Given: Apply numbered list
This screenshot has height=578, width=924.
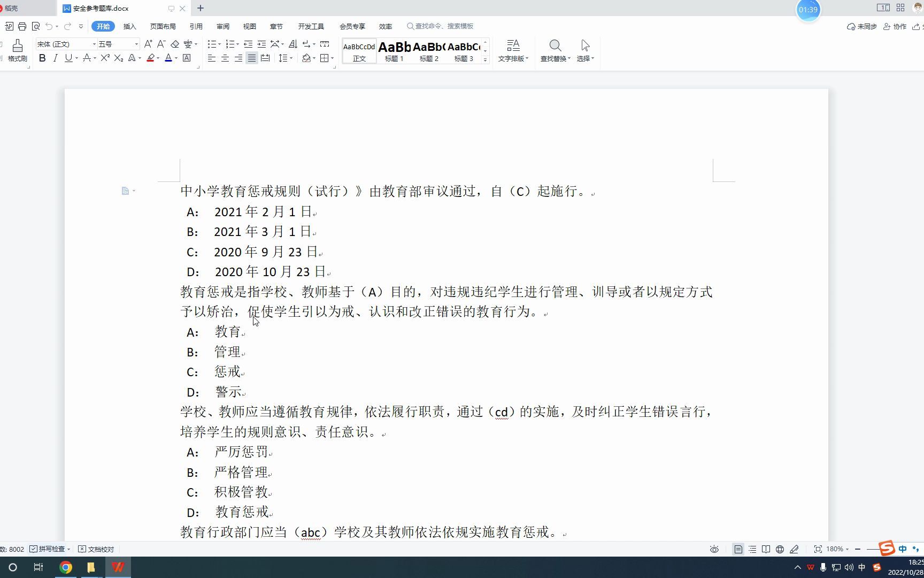Looking at the screenshot, I should (230, 44).
